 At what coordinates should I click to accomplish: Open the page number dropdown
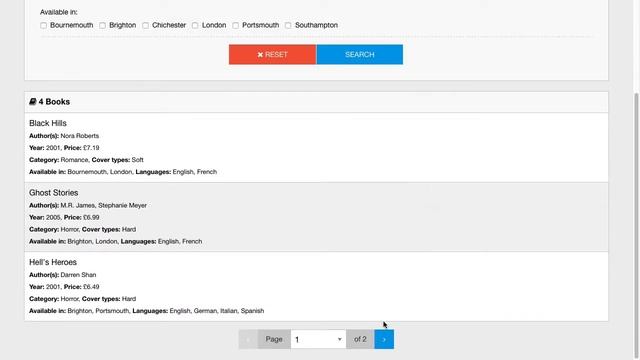(x=318, y=339)
